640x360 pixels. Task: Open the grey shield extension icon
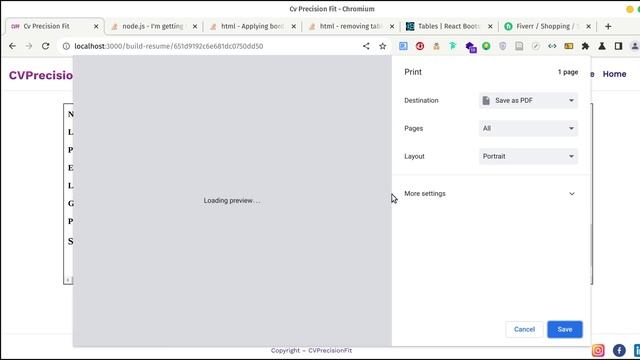(502, 46)
